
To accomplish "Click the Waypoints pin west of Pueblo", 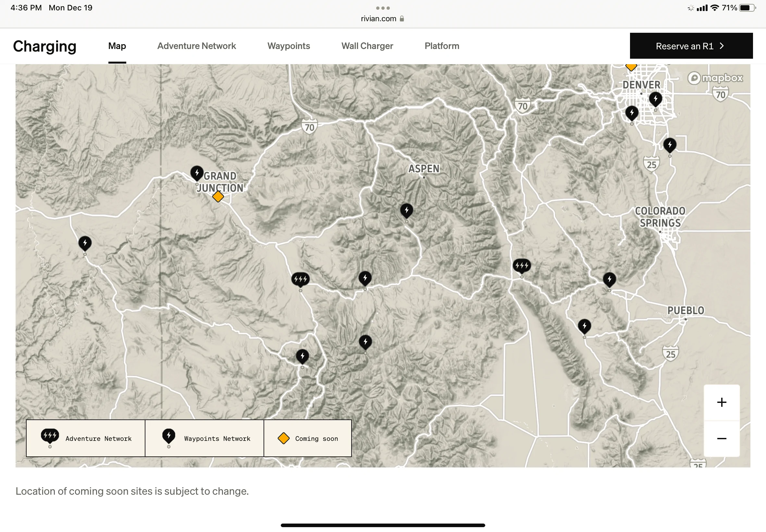I will coord(584,327).
